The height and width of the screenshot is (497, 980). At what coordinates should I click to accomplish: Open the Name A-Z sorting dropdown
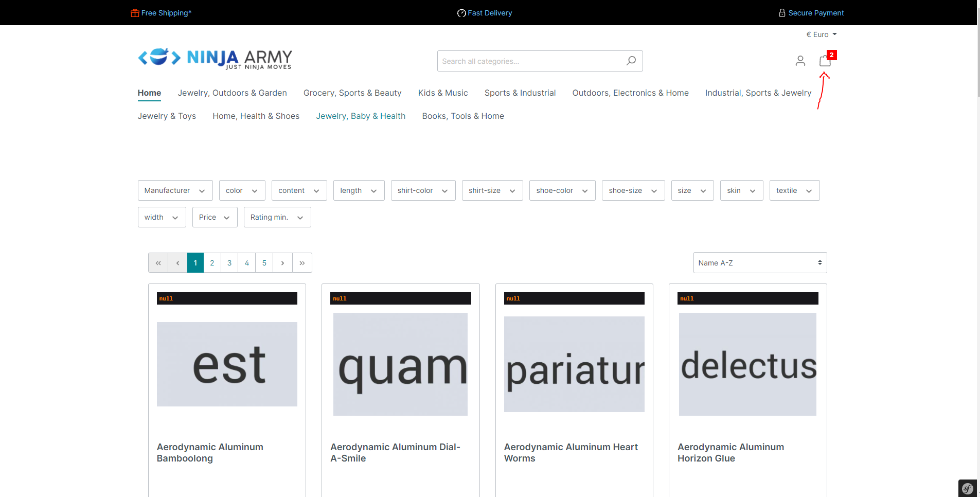point(760,262)
